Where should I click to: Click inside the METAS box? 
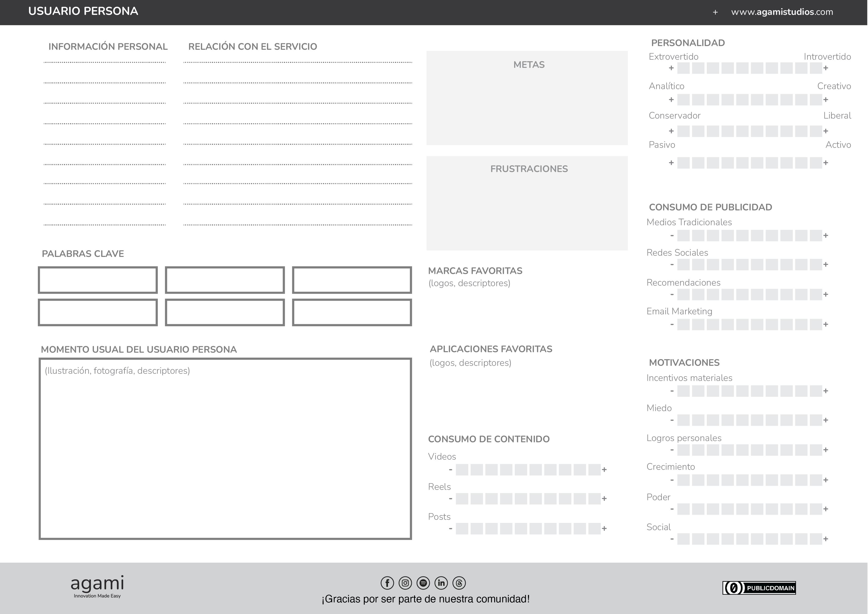pyautogui.click(x=527, y=98)
